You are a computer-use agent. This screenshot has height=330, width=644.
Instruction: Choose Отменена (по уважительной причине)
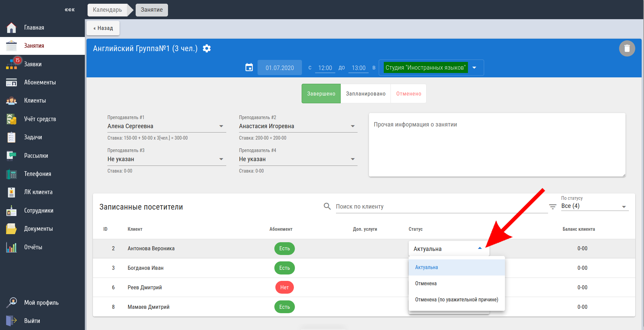[x=457, y=300]
